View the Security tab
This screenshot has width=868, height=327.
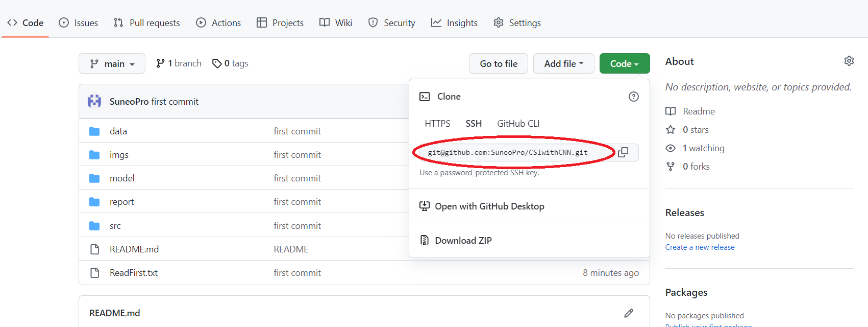pos(392,22)
